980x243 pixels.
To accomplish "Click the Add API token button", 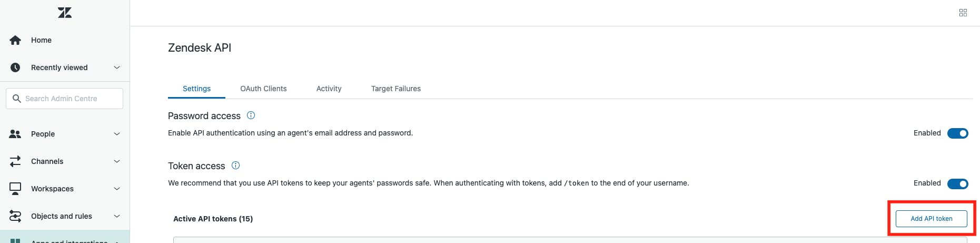I will coord(932,219).
